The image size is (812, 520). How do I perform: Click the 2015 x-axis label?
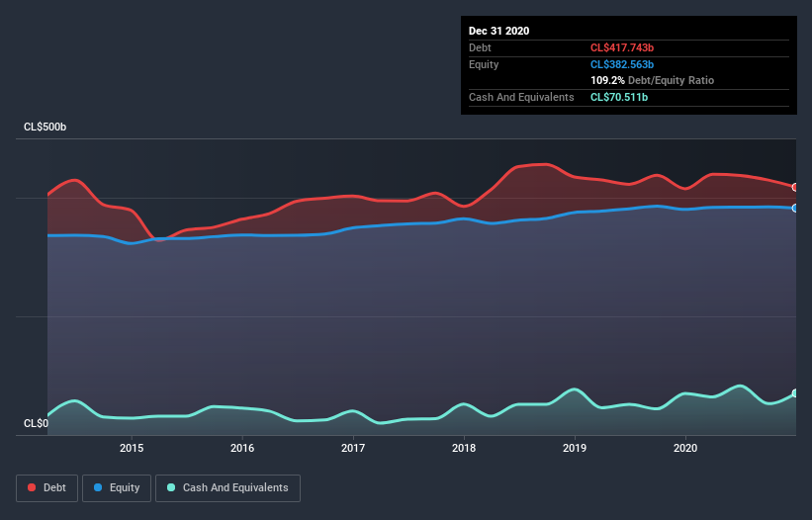(x=132, y=448)
